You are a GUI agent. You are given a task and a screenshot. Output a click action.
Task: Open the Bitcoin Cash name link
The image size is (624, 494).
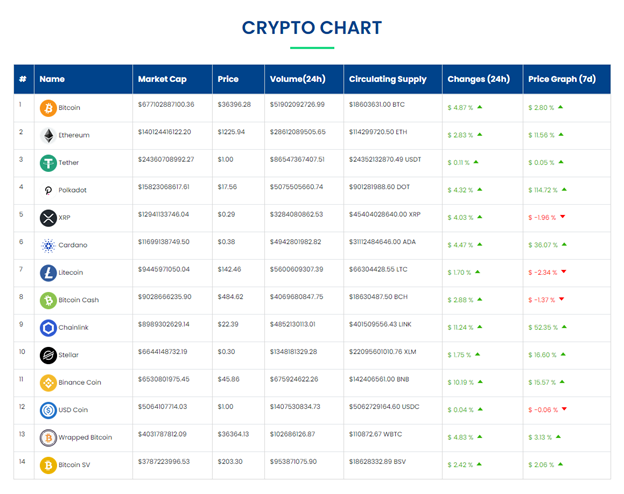[x=79, y=300]
